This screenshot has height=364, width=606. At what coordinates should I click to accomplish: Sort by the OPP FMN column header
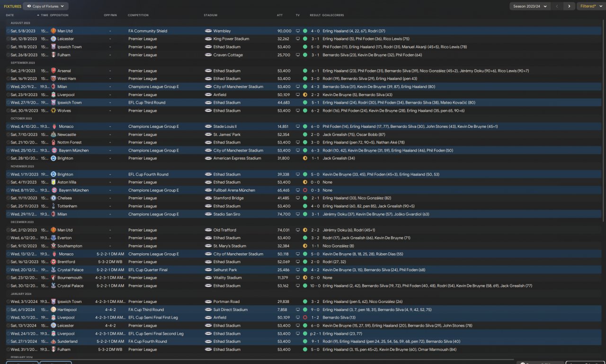[x=110, y=15]
